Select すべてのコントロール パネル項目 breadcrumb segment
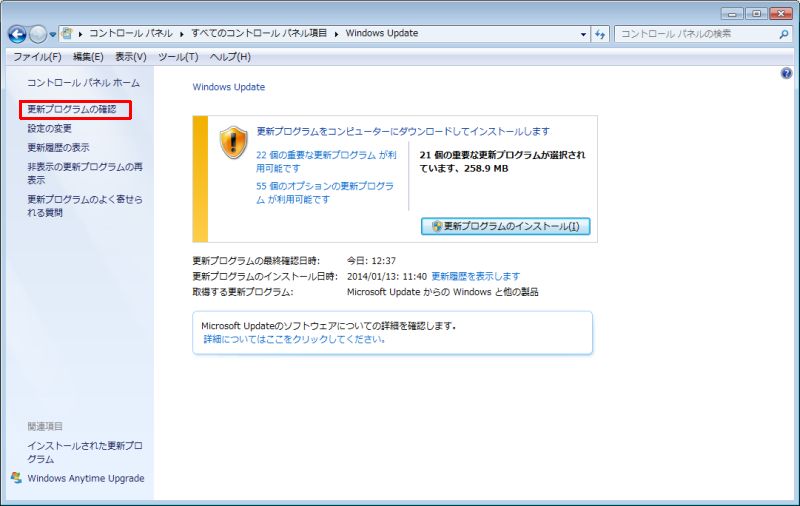 tap(259, 33)
